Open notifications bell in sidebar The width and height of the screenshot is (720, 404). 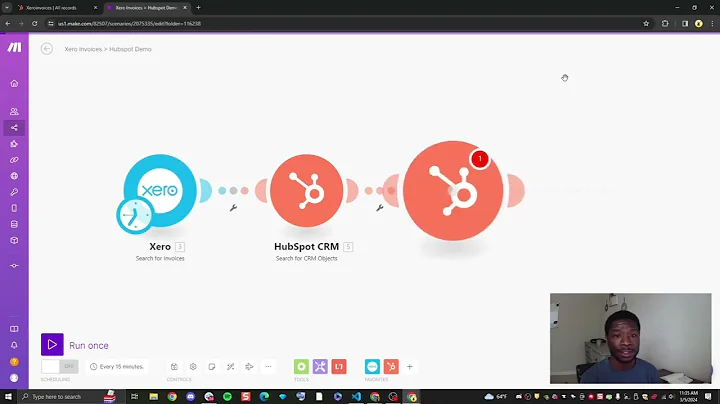14,345
